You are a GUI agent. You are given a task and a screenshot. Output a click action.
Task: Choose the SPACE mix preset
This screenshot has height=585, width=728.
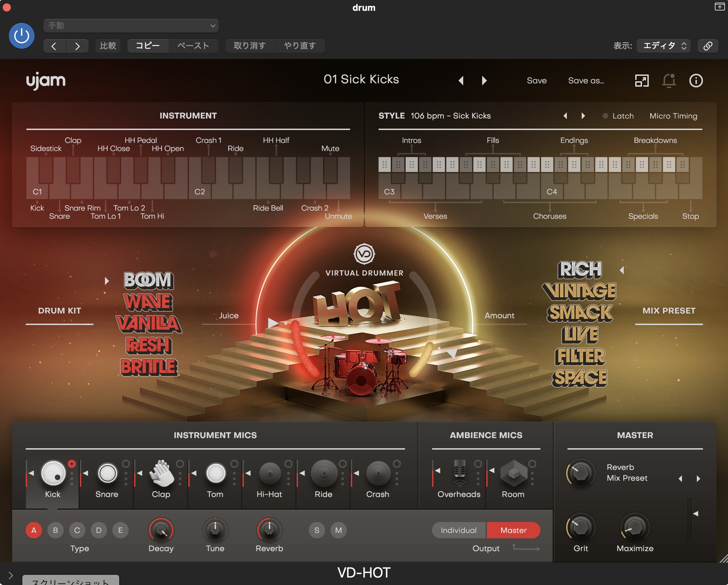(579, 378)
